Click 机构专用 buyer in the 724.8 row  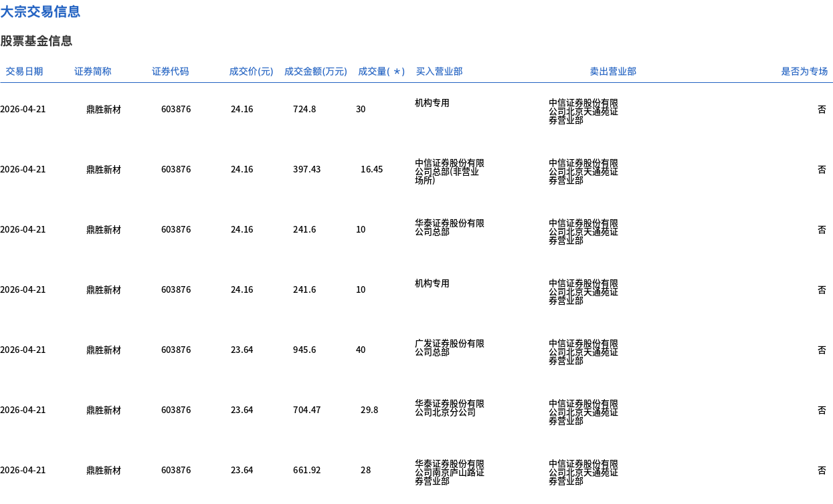pyautogui.click(x=432, y=103)
